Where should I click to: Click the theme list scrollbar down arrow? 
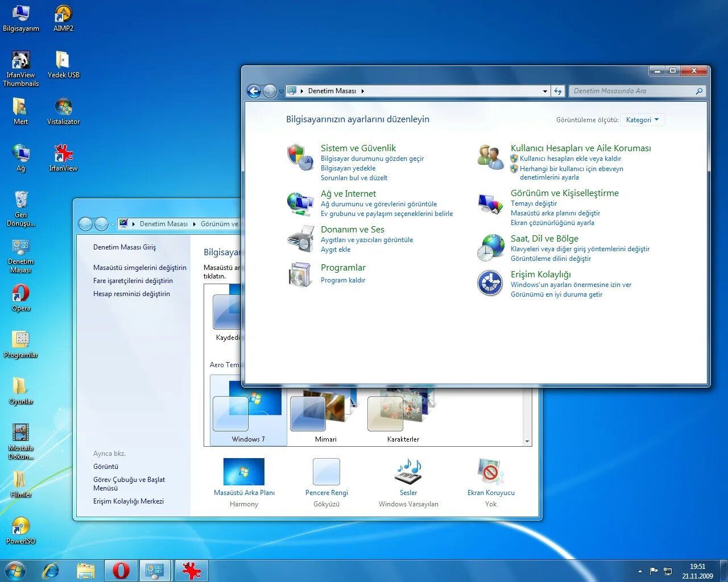pos(527,441)
